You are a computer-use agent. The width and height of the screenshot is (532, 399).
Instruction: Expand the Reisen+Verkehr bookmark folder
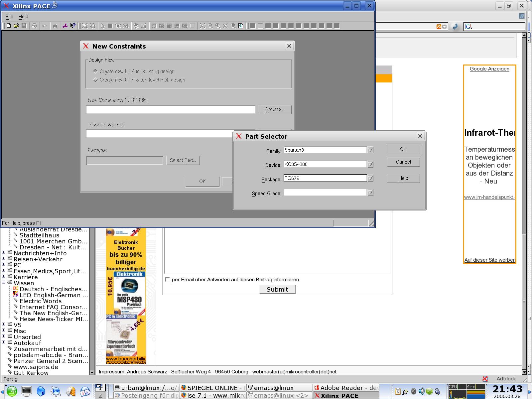coord(4,258)
